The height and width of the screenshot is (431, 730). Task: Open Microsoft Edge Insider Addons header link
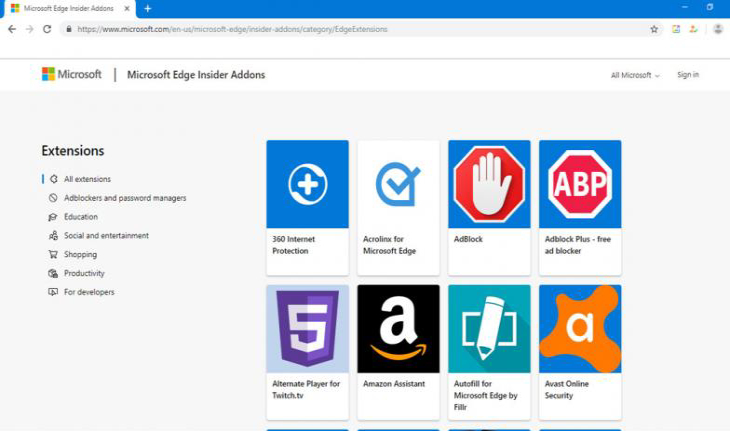click(x=196, y=74)
